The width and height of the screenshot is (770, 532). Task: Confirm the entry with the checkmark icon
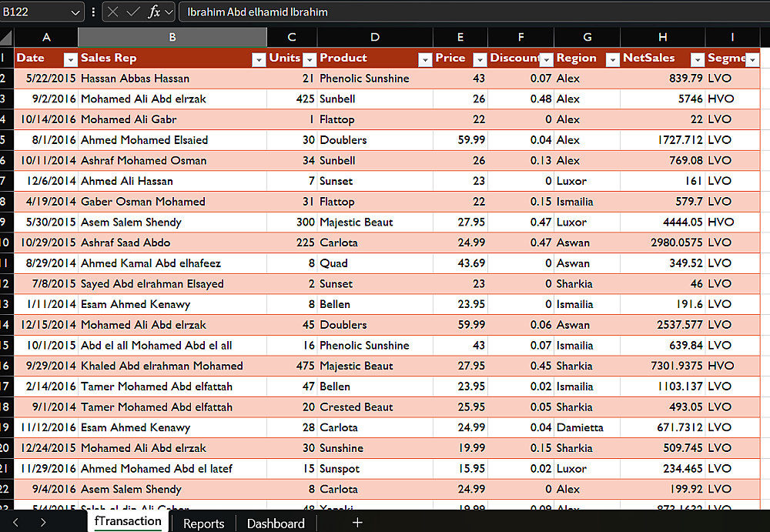tap(132, 12)
